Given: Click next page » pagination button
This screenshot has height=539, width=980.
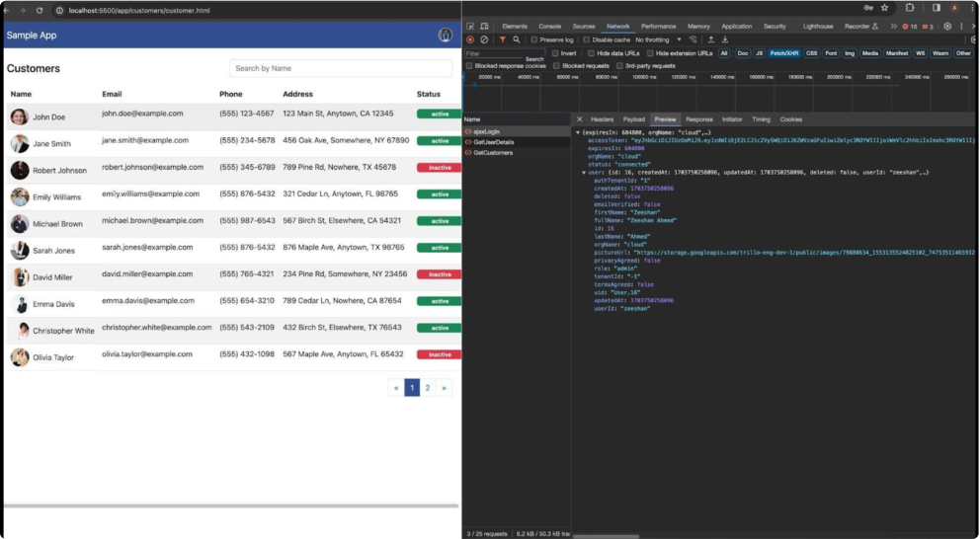Looking at the screenshot, I should click(x=444, y=388).
